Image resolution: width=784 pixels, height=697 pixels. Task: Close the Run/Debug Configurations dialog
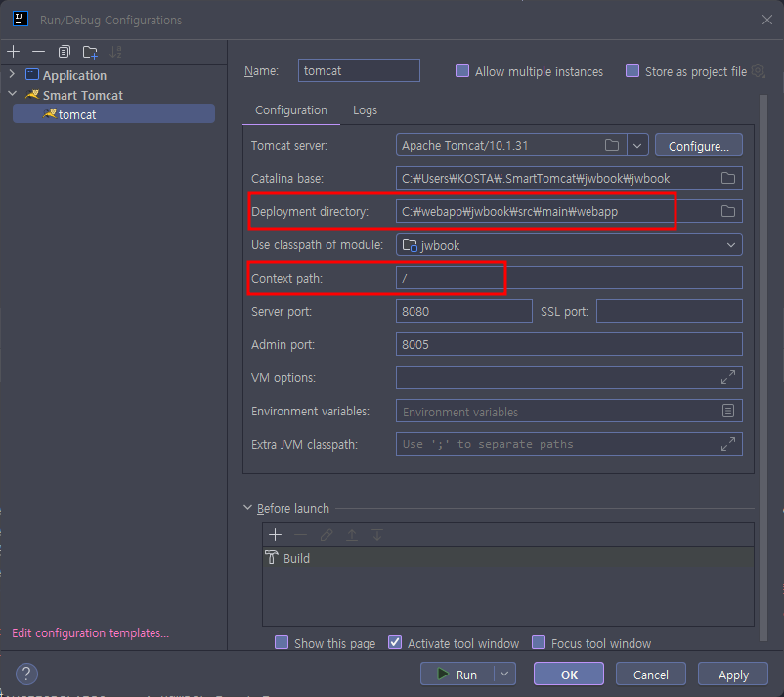click(767, 20)
